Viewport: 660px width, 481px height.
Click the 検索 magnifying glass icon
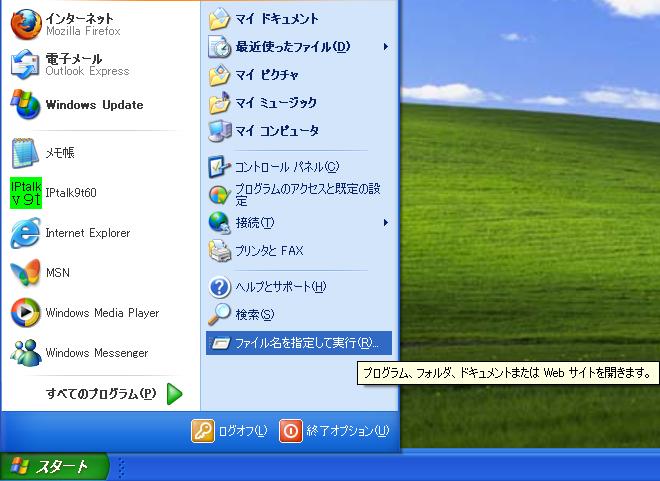click(x=219, y=314)
